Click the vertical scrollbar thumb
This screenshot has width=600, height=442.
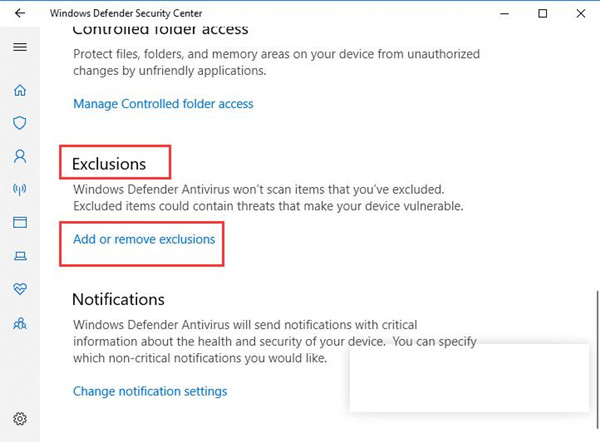pos(597,360)
